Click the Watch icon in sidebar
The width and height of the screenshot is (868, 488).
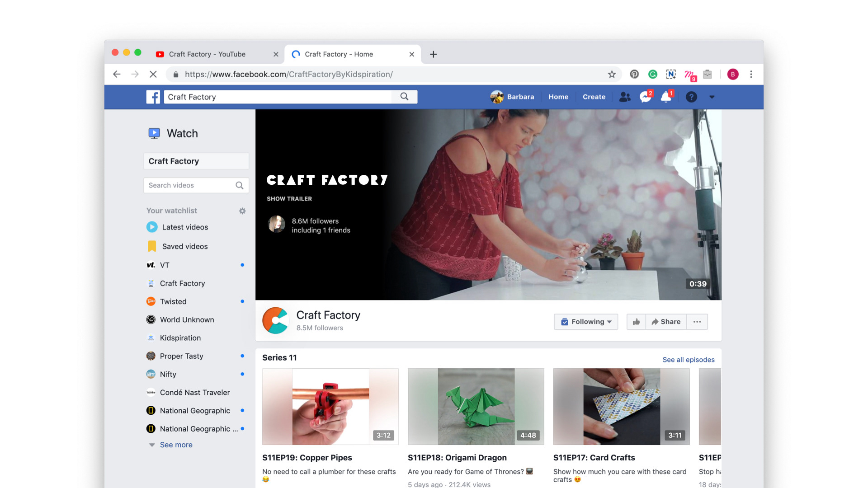(154, 133)
